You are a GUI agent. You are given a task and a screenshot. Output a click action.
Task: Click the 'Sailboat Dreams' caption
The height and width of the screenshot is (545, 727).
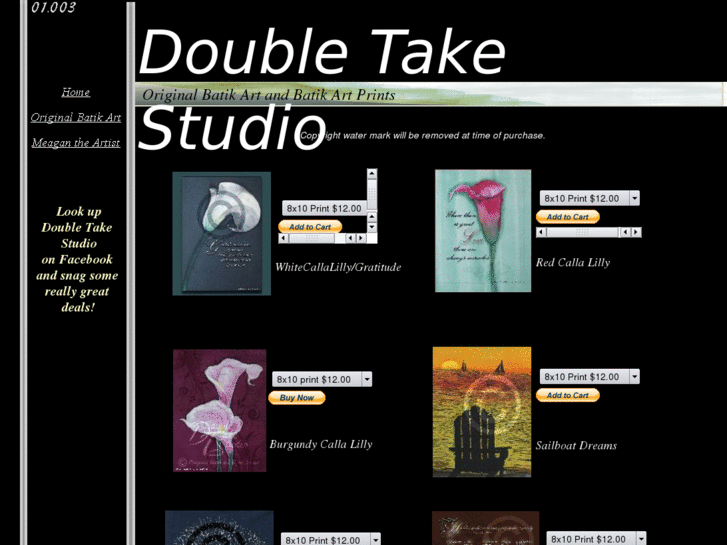(x=576, y=446)
